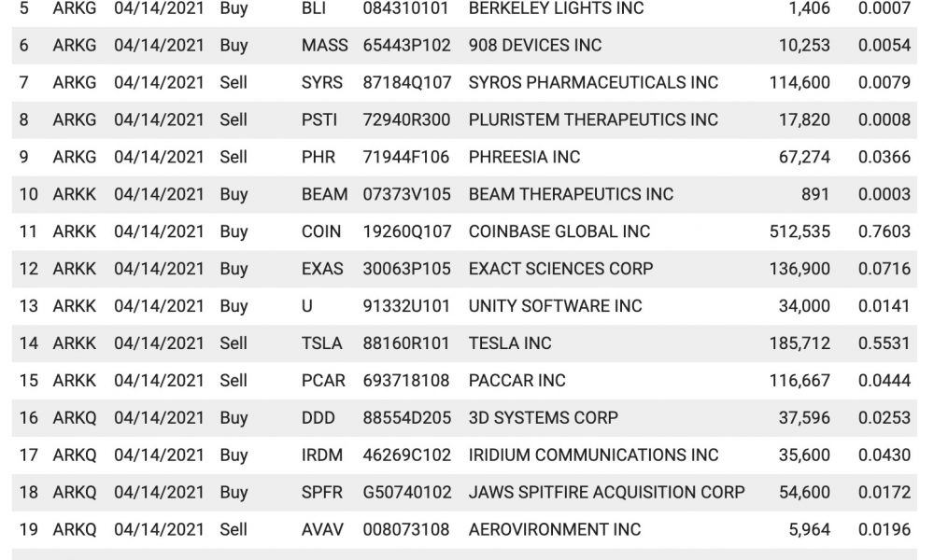Select PACCAR INC company name
Viewport: 934px width, 560px height.
pos(517,381)
